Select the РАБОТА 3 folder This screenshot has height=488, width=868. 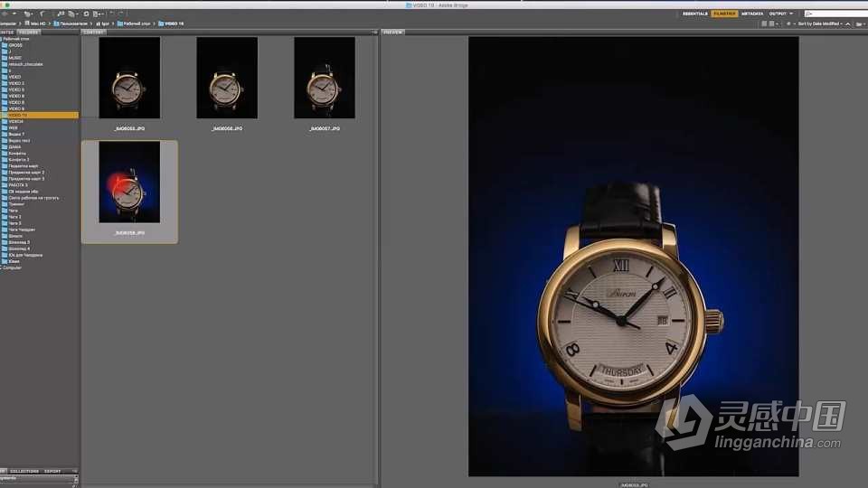tap(18, 184)
